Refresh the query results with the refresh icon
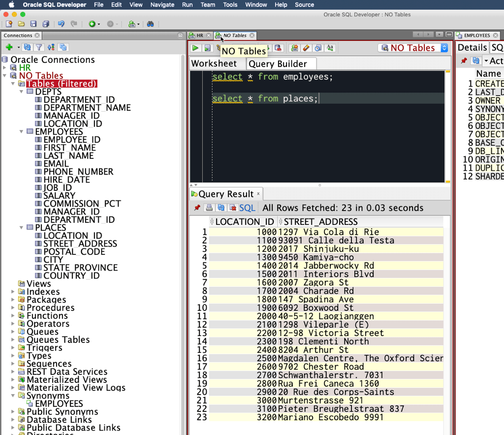The image size is (504, 435). [221, 208]
